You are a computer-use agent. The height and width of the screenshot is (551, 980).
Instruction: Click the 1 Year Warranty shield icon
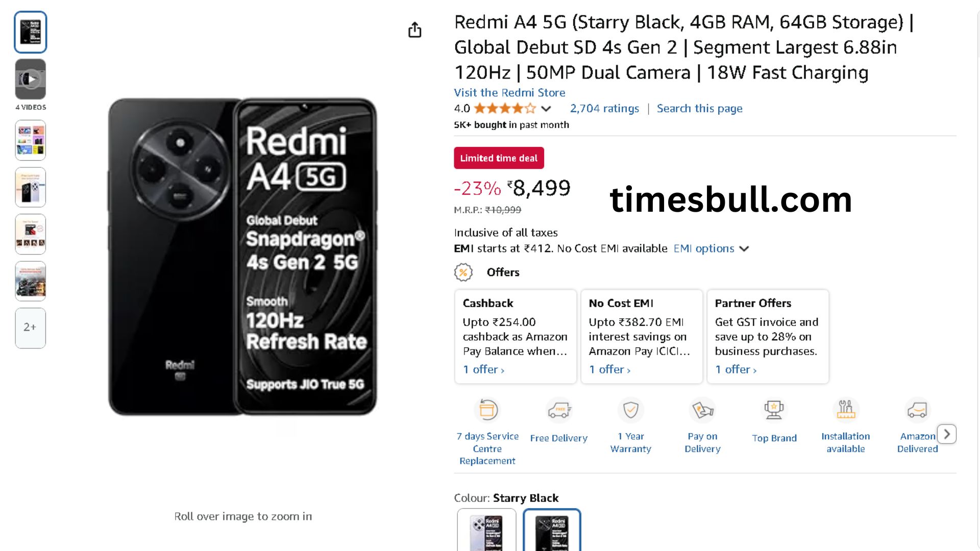631,410
